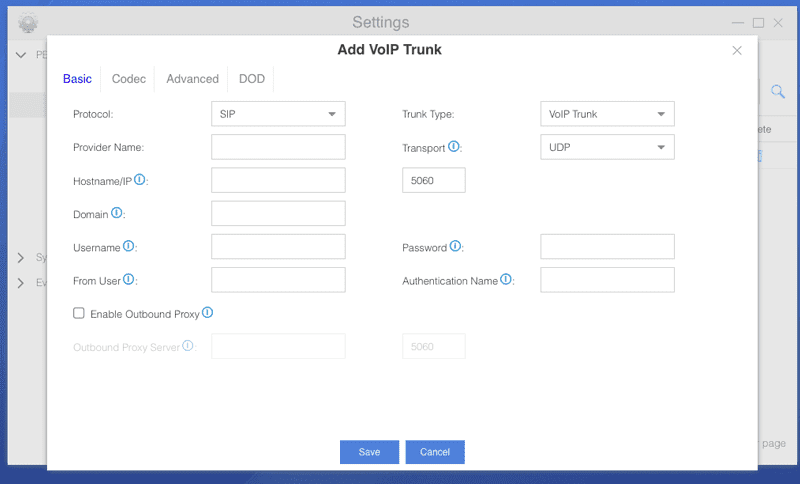Viewport: 800px width, 484px height.
Task: Click the Provider Name input field
Action: click(x=278, y=147)
